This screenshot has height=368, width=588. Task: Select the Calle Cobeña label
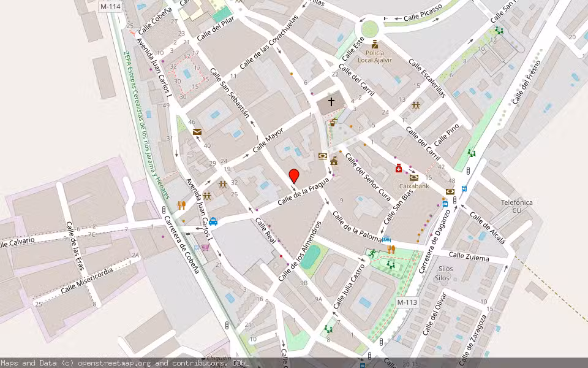155,21
